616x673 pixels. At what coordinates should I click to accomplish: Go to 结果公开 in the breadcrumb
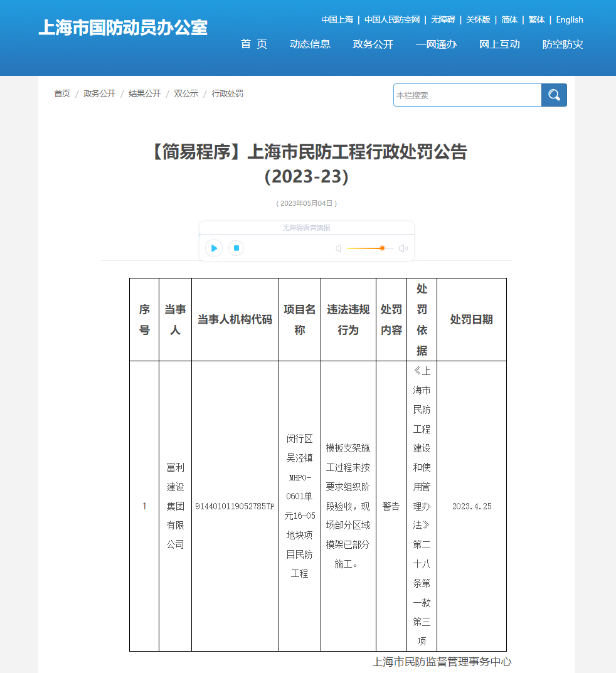145,93
